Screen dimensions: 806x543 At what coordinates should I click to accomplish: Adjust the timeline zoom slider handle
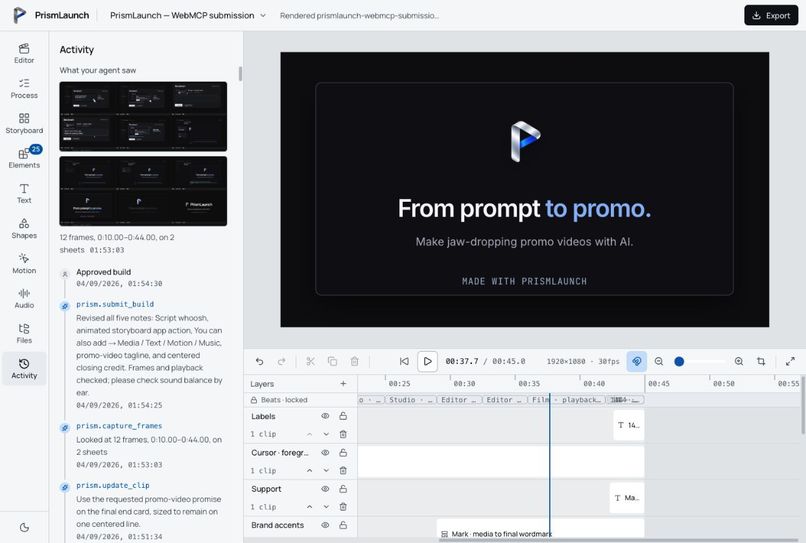(x=679, y=361)
